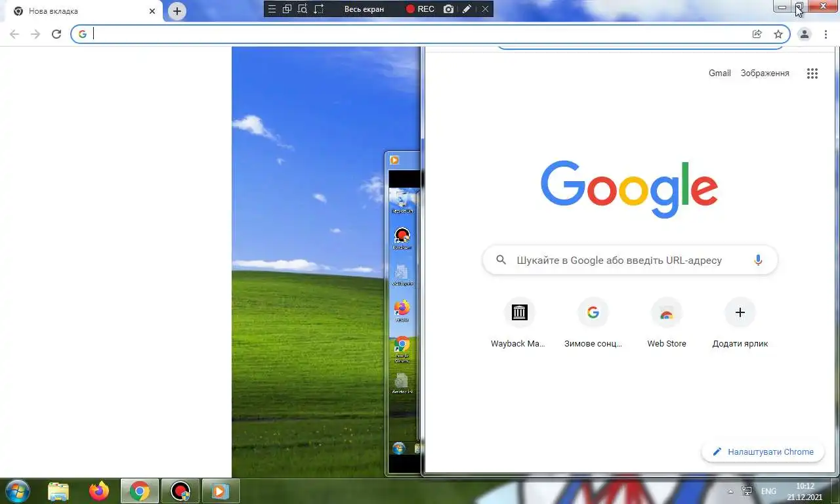Screen dimensions: 840x504
Task: Open the Web Store shortcut
Action: tap(667, 322)
